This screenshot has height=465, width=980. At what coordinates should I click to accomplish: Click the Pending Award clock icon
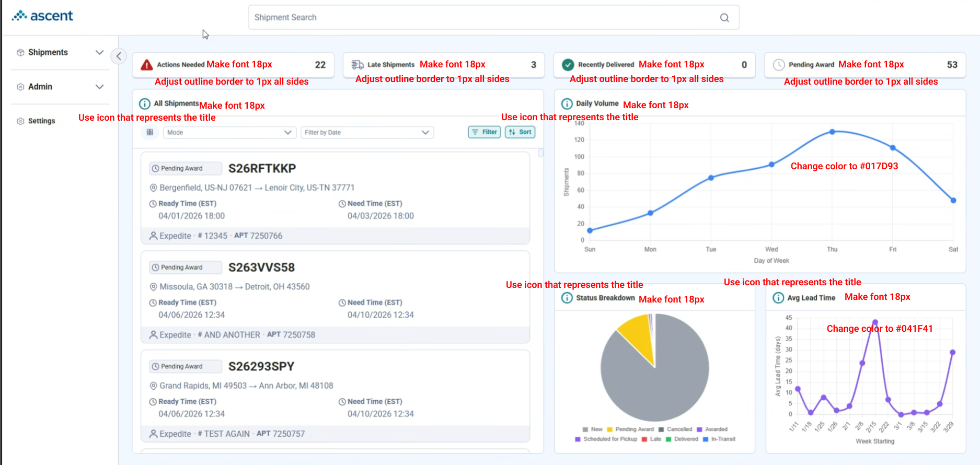click(x=779, y=65)
